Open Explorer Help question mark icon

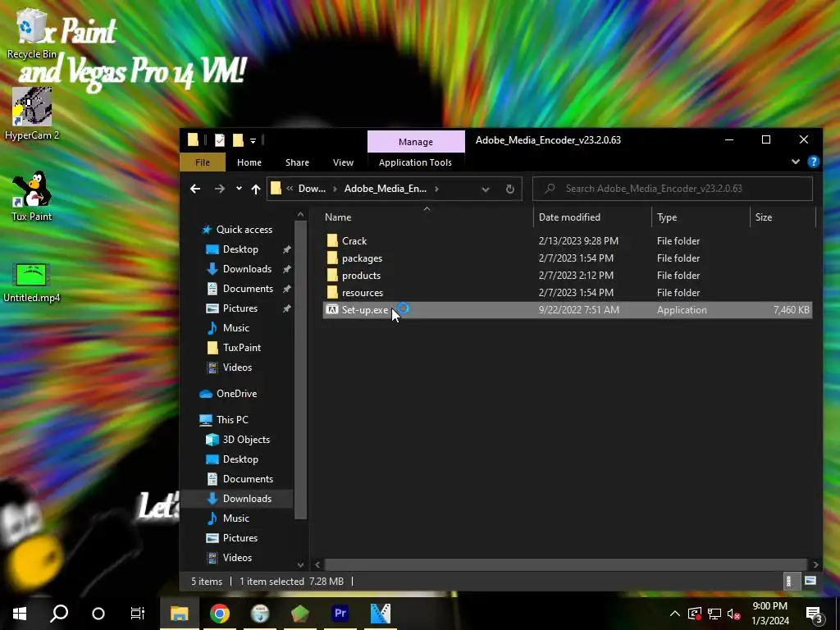[813, 162]
